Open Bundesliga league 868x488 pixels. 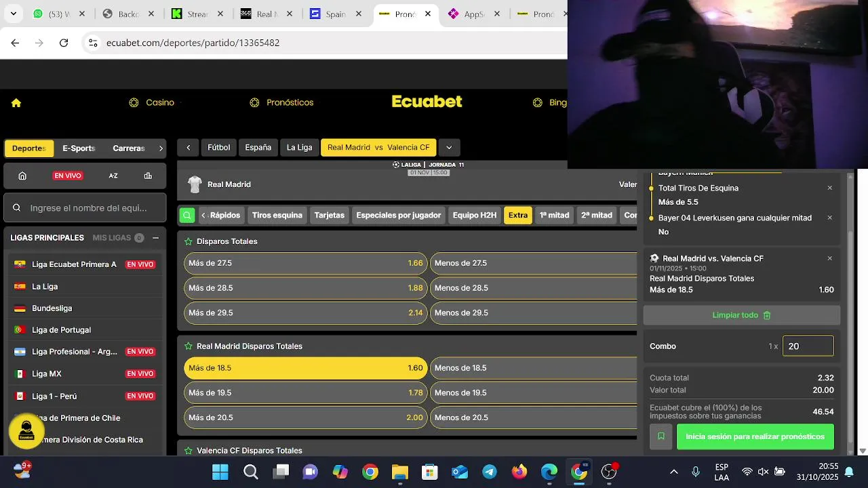(x=85, y=308)
